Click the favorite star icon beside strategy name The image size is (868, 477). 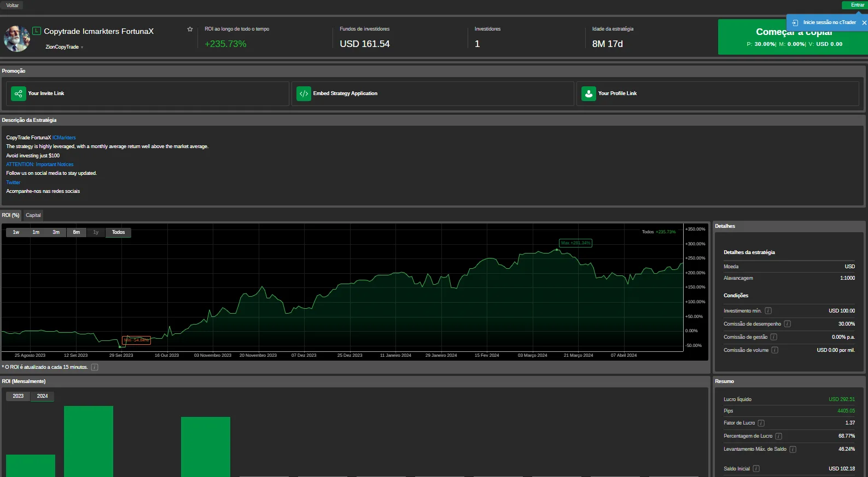(x=190, y=30)
